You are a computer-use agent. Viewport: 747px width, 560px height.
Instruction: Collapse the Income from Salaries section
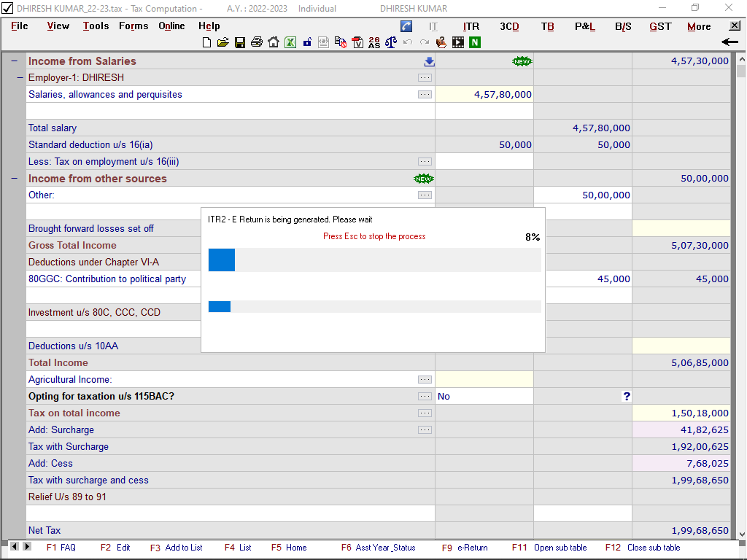coord(15,61)
